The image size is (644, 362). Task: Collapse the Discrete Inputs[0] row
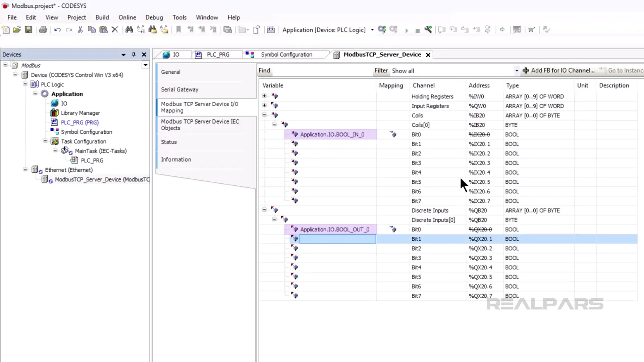274,219
